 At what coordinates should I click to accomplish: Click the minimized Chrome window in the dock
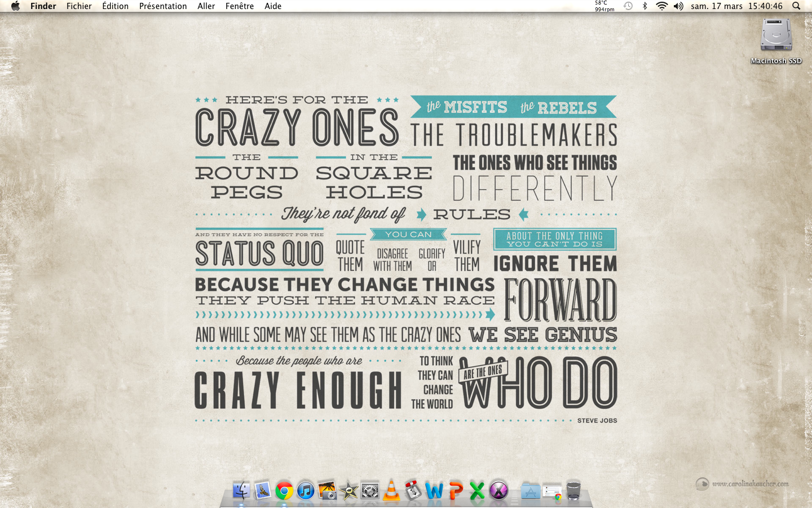[552, 492]
